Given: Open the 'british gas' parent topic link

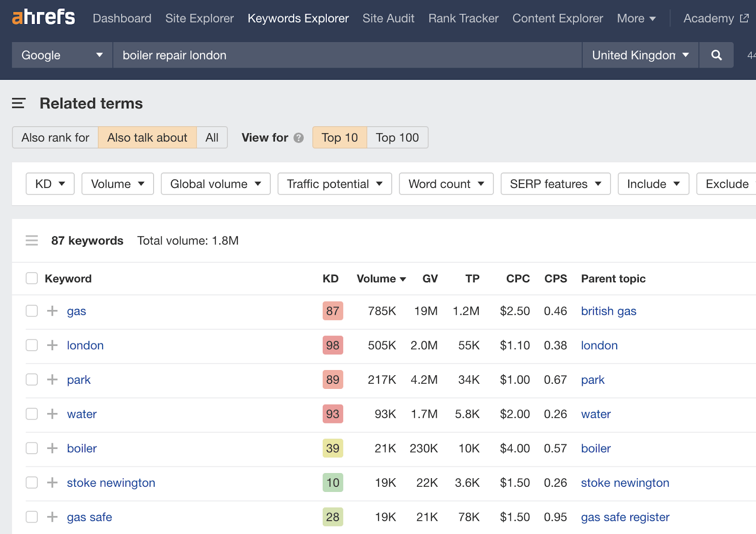Looking at the screenshot, I should click(608, 311).
